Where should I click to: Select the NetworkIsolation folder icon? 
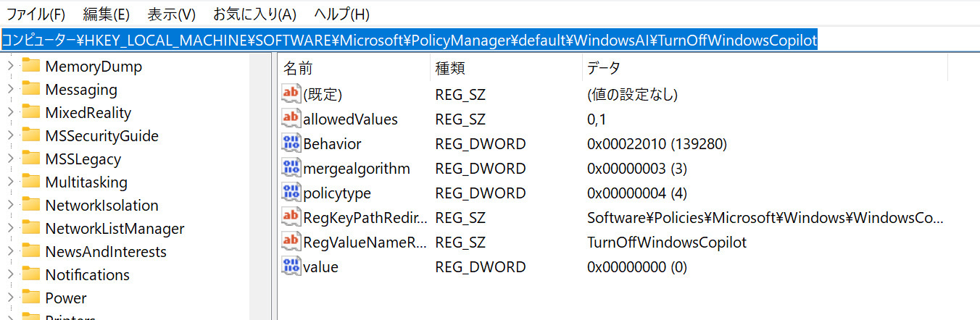[x=30, y=205]
